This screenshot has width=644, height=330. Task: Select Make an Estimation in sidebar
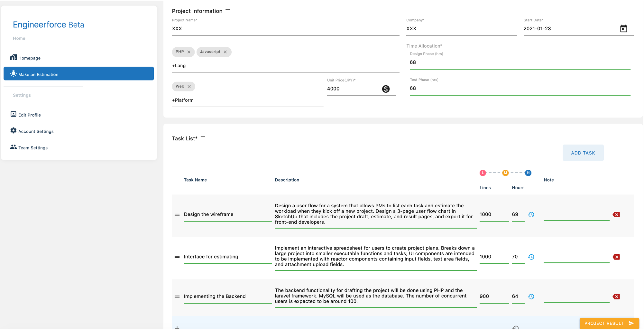tap(78, 73)
